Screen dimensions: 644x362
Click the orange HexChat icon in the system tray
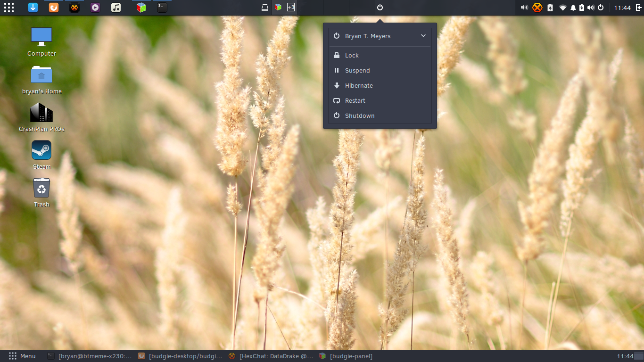(x=537, y=8)
